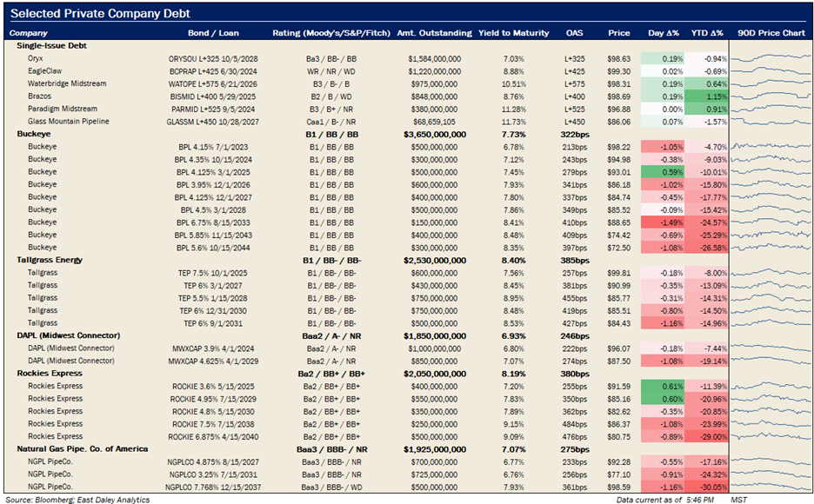This screenshot has width=814, height=504.
Task: Click the EagleClaw row label
Action: pos(44,71)
